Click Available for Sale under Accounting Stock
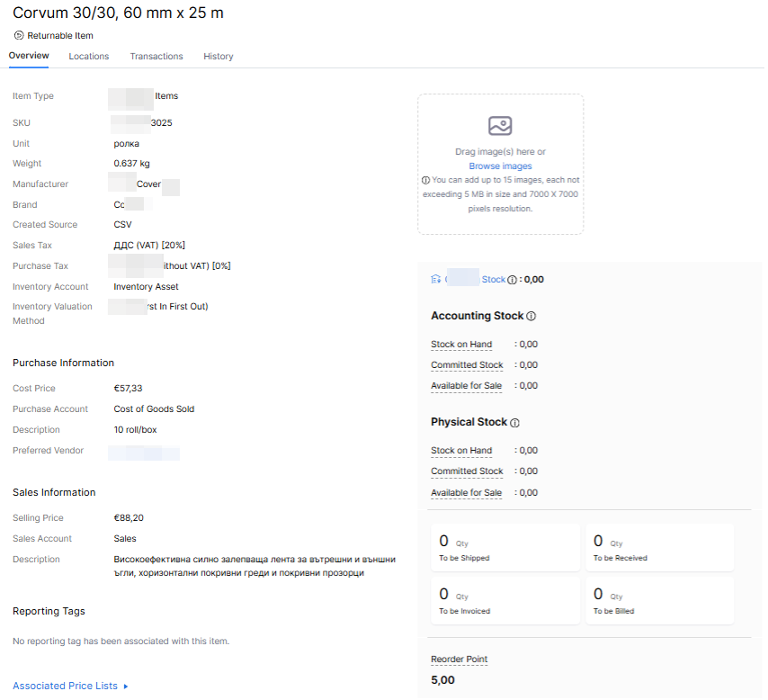Screen dimensions: 768x700 (x=466, y=385)
